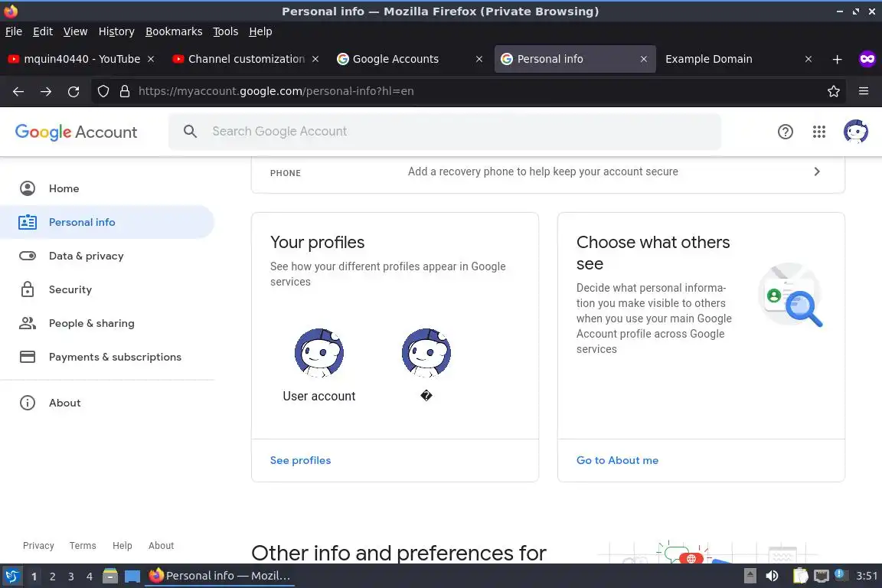The height and width of the screenshot is (588, 882).
Task: Open the About footer link
Action: pos(161,546)
